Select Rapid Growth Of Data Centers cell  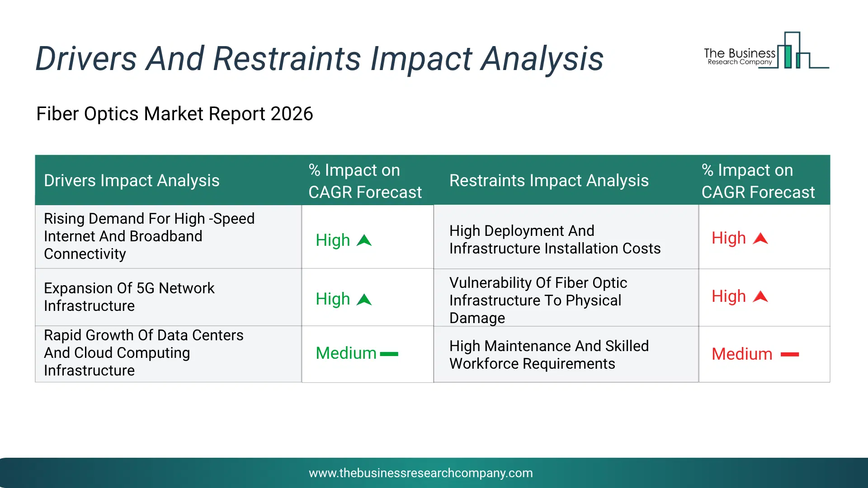[x=168, y=353]
